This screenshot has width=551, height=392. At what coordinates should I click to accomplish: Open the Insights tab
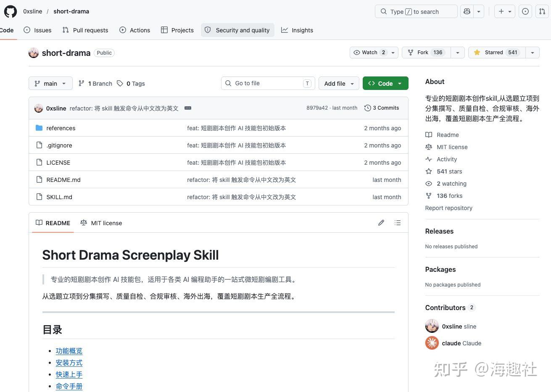point(297,30)
